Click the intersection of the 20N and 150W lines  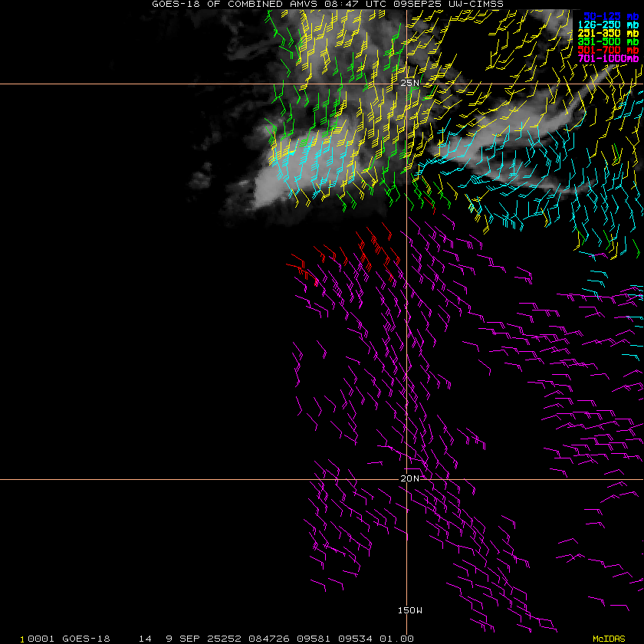pyautogui.click(x=406, y=480)
